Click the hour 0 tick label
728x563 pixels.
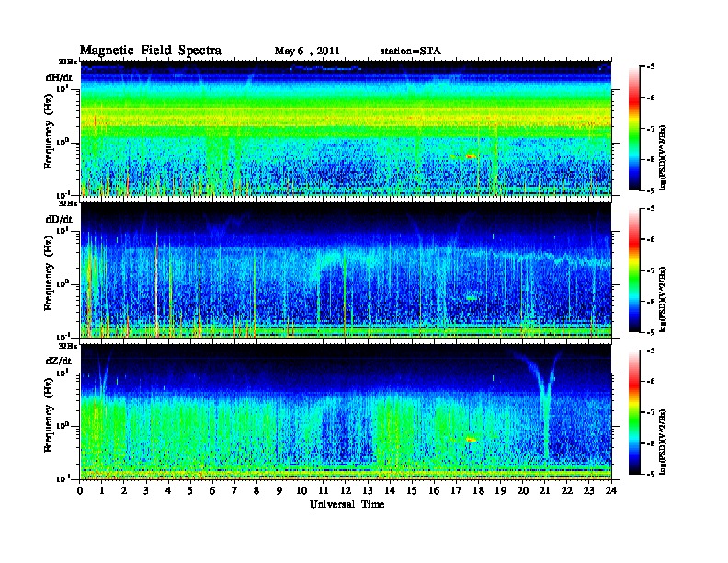coord(80,491)
